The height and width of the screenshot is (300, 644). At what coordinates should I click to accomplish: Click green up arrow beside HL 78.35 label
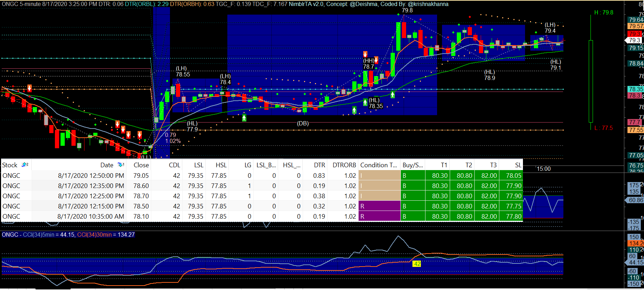365,102
